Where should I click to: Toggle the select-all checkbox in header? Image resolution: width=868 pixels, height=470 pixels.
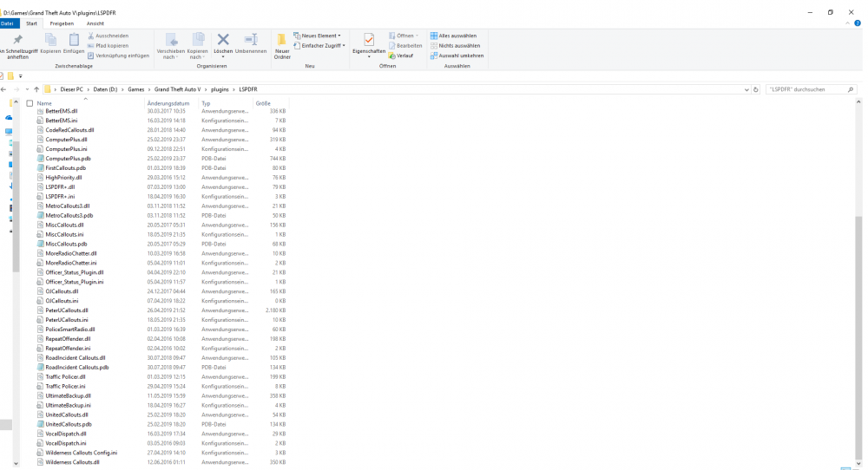(x=30, y=103)
